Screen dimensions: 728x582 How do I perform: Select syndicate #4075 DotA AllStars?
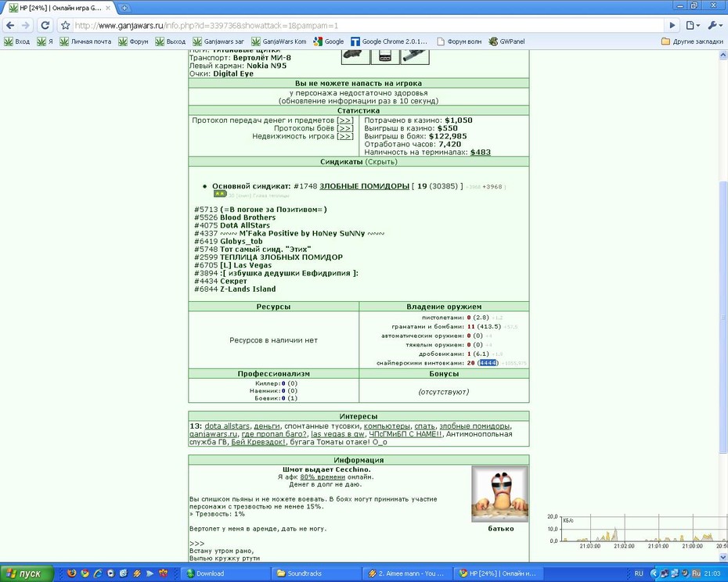(x=232, y=225)
